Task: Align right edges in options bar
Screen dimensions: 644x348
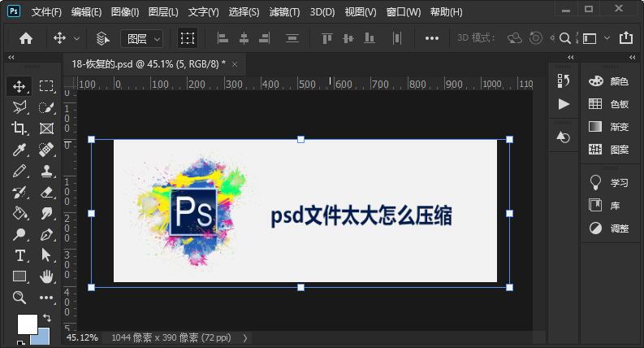Action: 265,38
